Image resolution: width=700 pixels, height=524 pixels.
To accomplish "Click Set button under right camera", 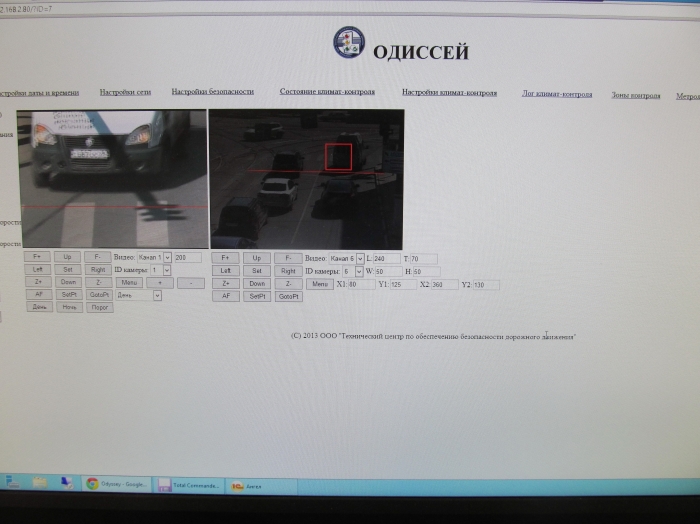I will coord(257,270).
